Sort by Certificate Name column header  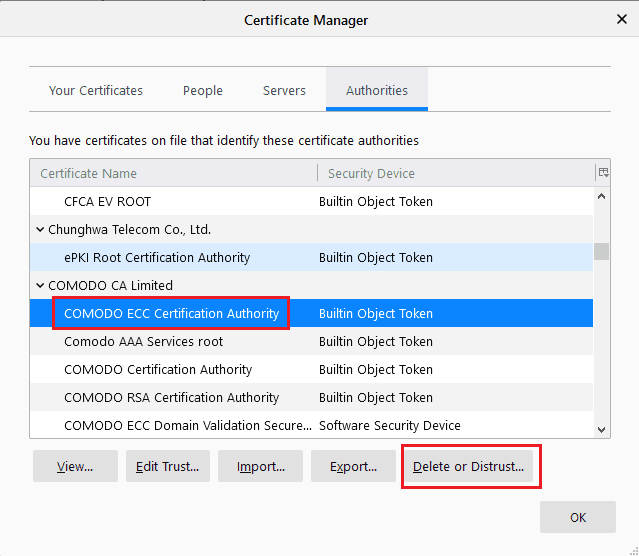pyautogui.click(x=174, y=173)
